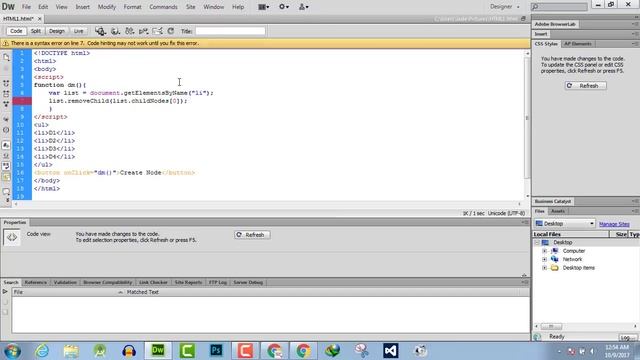This screenshot has width=640, height=360.
Task: Open the Designer workspace switcher dropdown
Action: pos(505,7)
